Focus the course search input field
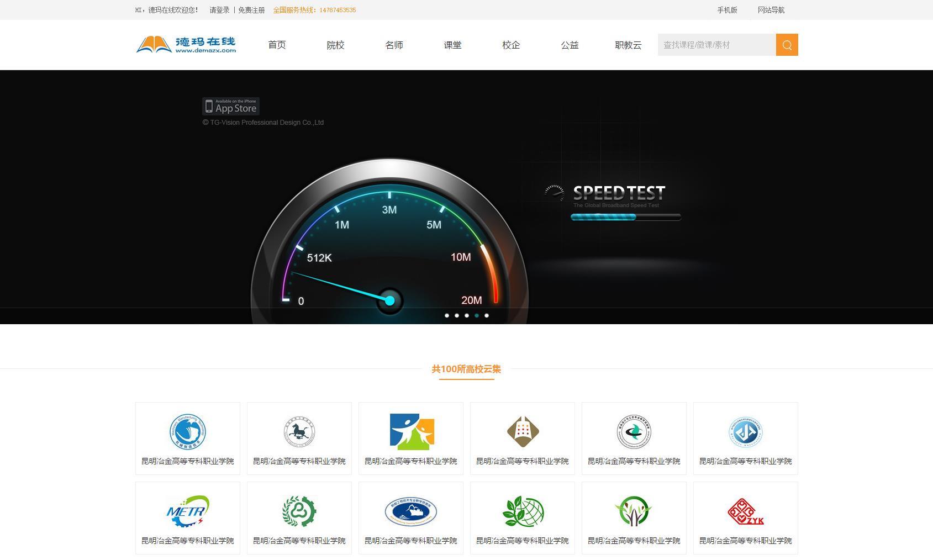933x560 pixels. point(716,45)
